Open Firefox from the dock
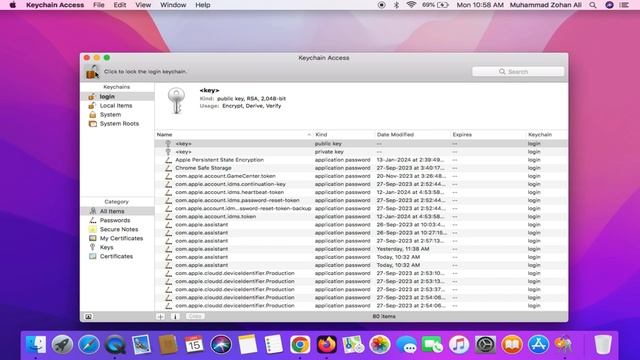This screenshot has height=360, width=640. (x=327, y=344)
